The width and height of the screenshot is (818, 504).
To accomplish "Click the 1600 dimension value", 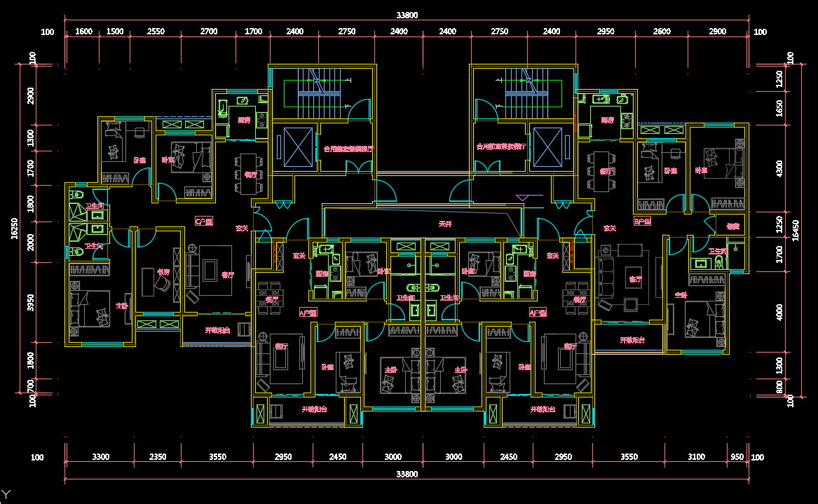I will (x=83, y=32).
